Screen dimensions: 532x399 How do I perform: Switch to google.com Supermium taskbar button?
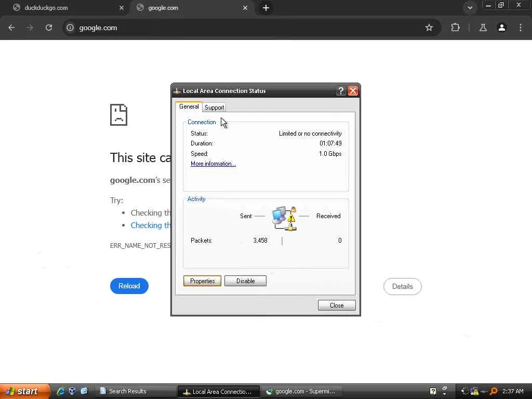click(302, 391)
